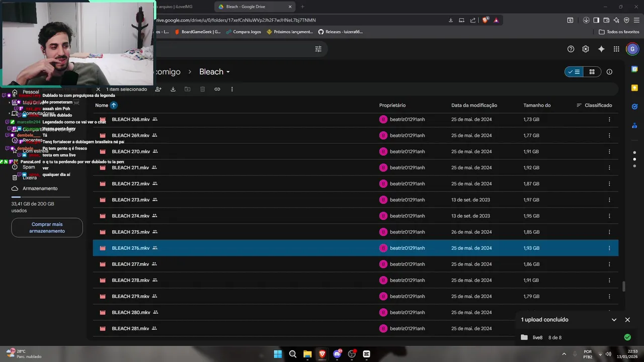Open Google Drive support help icon

(571, 49)
